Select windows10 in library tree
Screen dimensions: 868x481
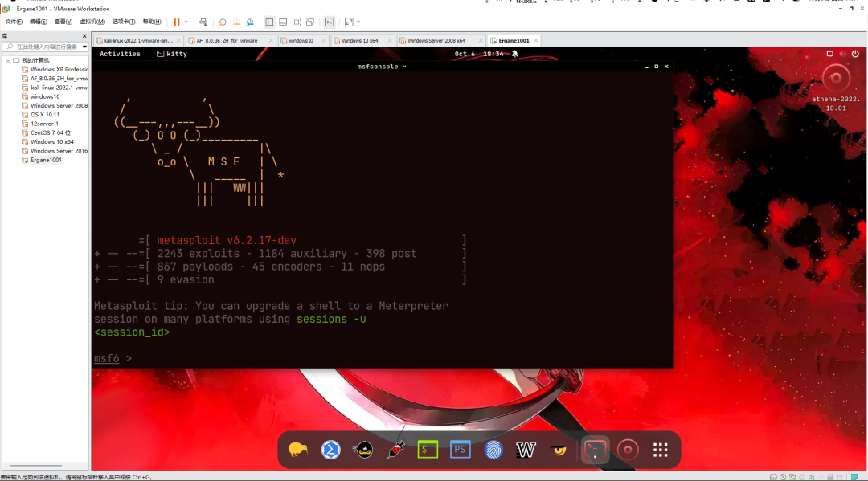(x=45, y=96)
